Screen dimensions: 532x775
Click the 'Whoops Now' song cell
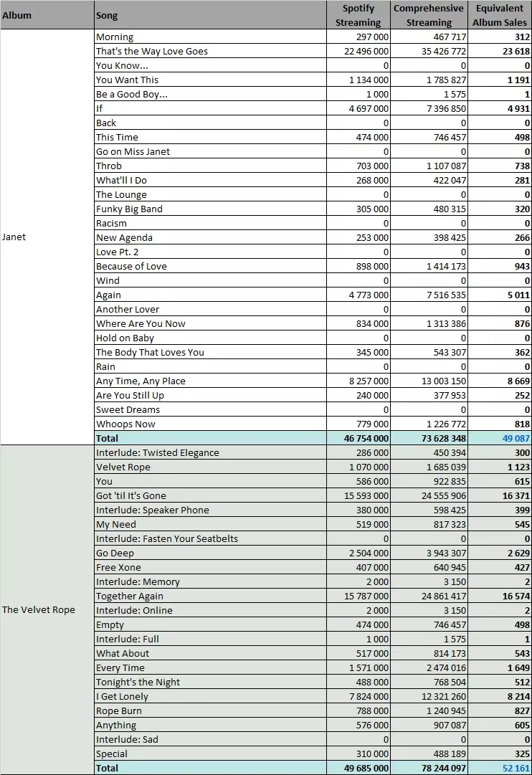coord(210,424)
